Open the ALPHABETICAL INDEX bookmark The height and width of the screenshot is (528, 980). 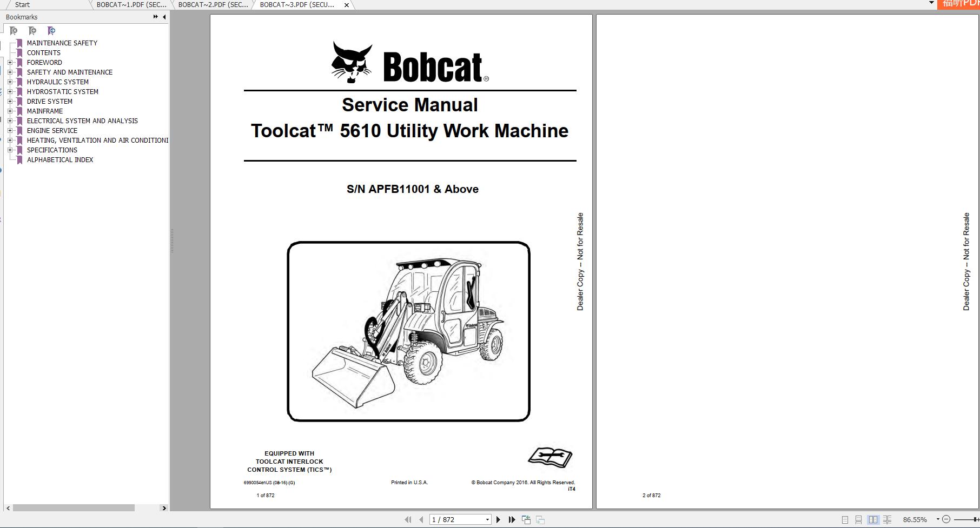coord(60,159)
